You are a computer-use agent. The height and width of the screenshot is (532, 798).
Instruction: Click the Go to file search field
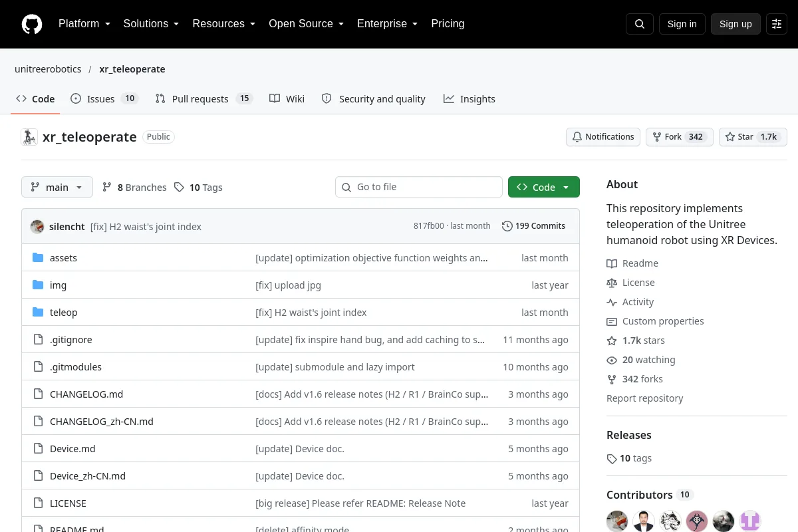click(x=419, y=187)
